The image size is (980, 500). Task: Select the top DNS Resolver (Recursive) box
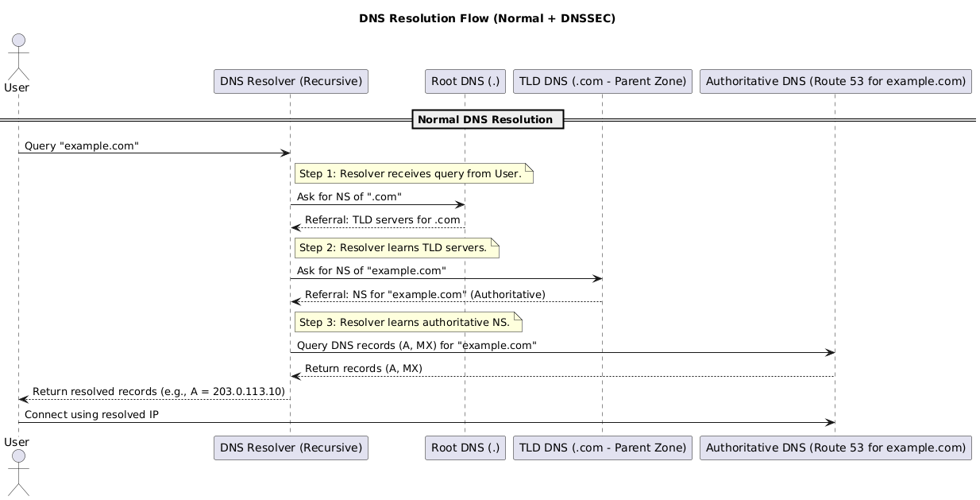[x=291, y=81]
